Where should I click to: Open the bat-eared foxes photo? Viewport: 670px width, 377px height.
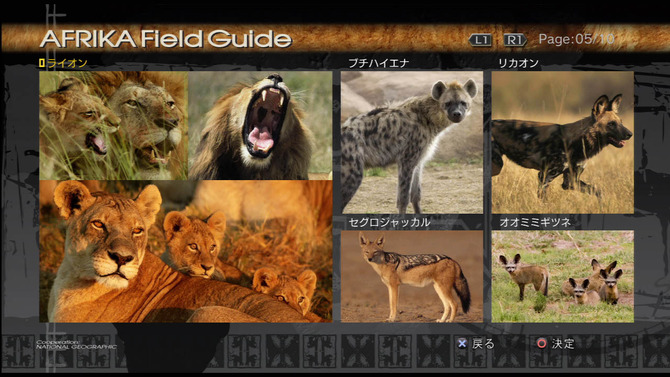click(x=563, y=276)
